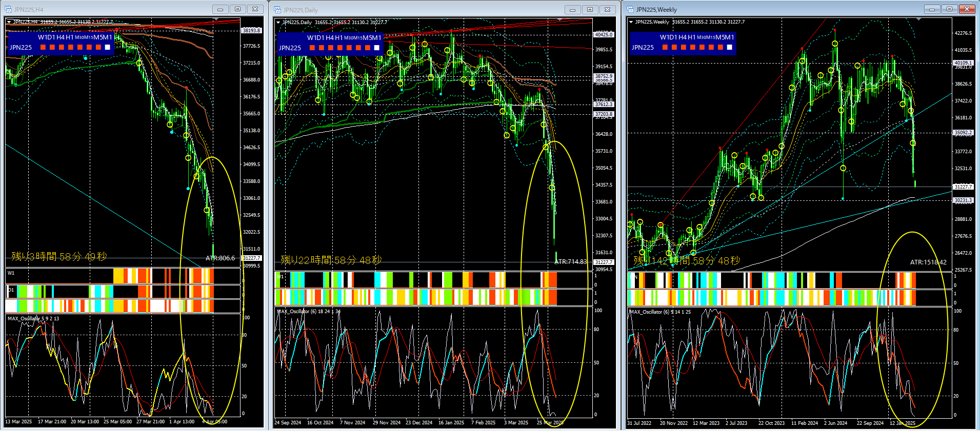
Task: Open the dropdown arrow beside JPN225,Weekly chart header
Action: pos(631,22)
